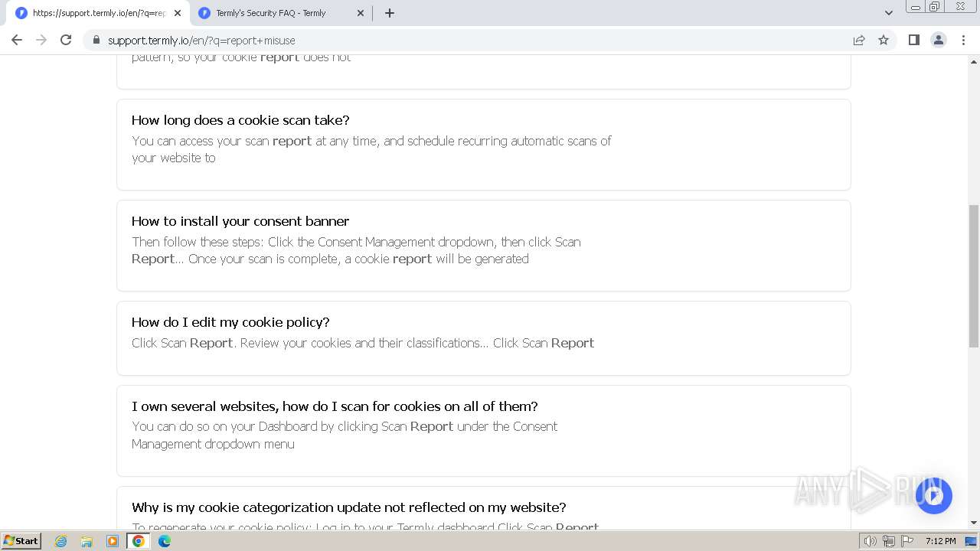Reload the current page
The height and width of the screenshot is (551, 980).
66,40
